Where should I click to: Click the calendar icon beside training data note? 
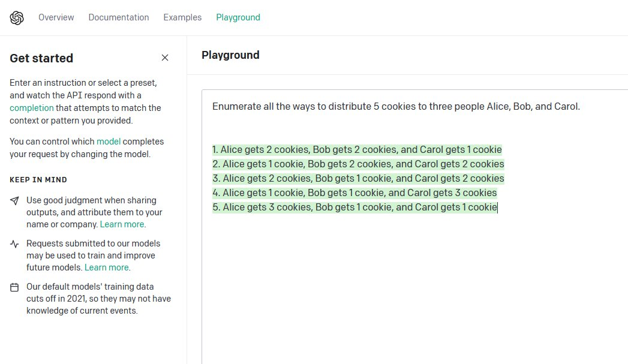click(x=14, y=287)
